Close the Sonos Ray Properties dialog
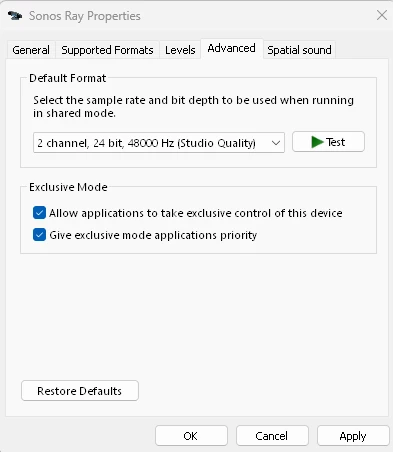393x452 pixels. coord(382,15)
